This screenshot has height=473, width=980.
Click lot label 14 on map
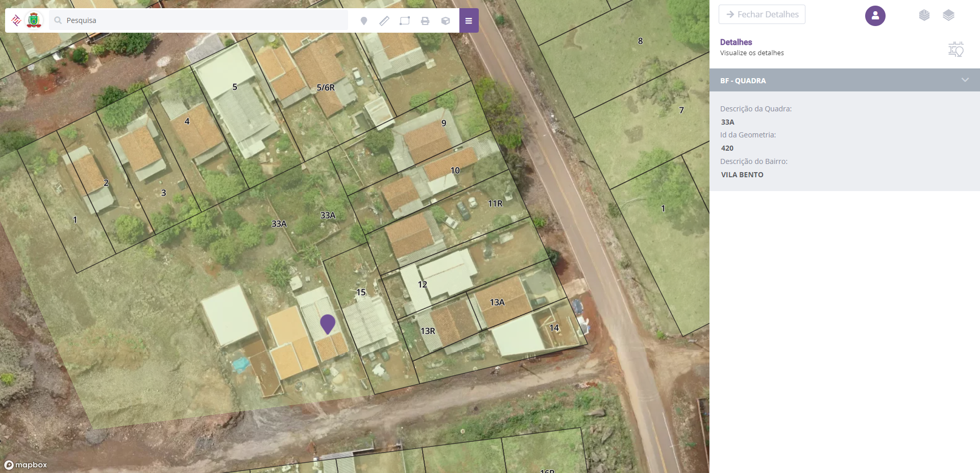coord(554,328)
